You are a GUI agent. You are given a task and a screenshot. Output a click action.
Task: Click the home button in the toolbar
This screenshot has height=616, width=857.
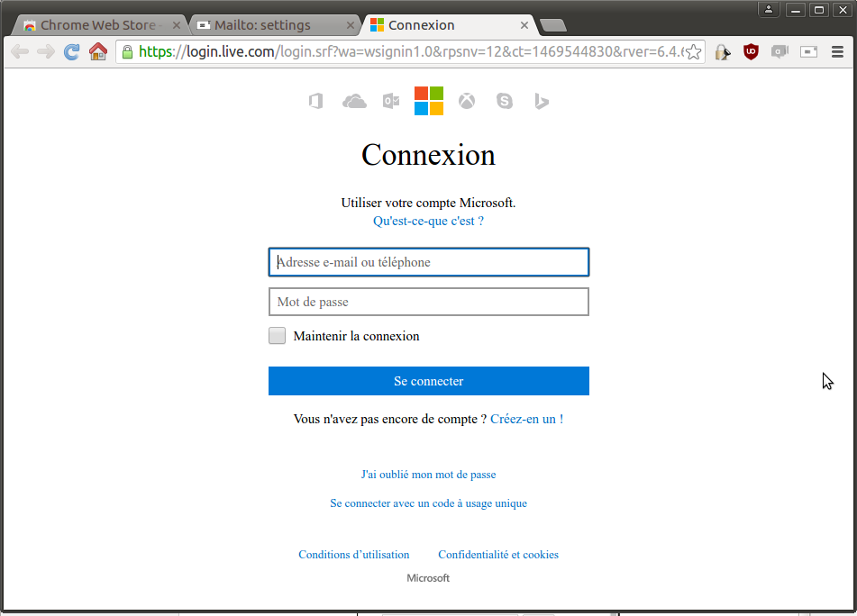pyautogui.click(x=97, y=51)
